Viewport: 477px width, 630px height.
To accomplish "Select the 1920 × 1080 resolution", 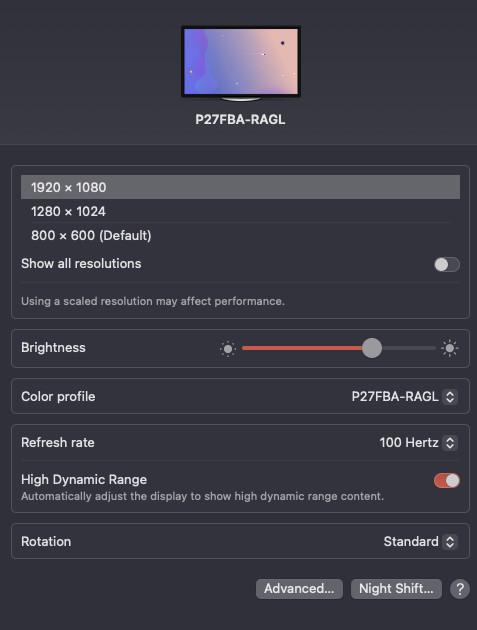I will (x=240, y=187).
